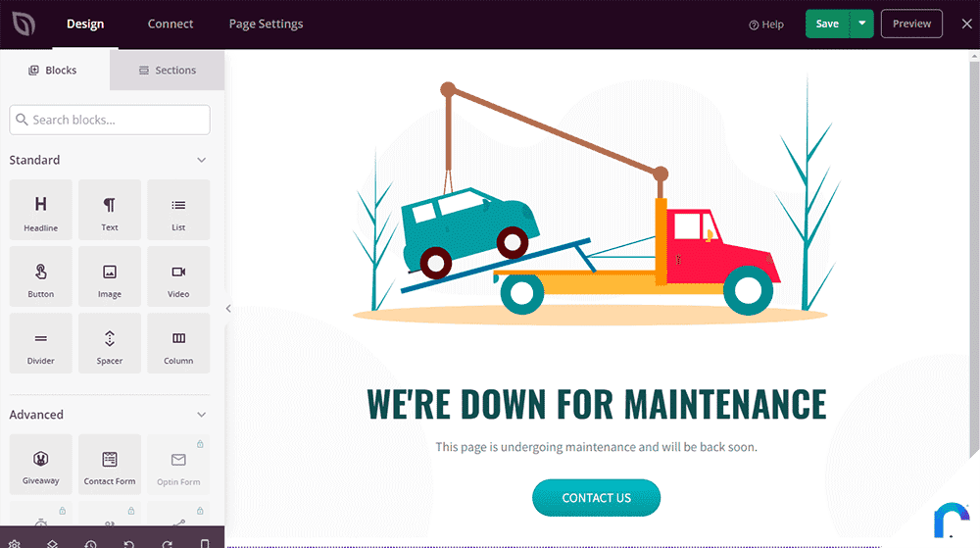
Task: Switch to mobile preview icon
Action: click(205, 544)
